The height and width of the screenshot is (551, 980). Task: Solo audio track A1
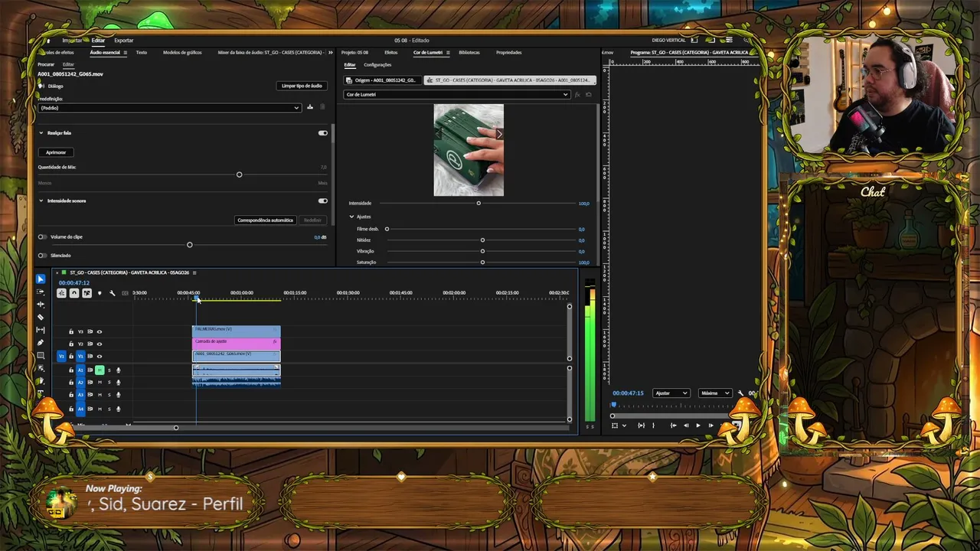click(x=109, y=370)
